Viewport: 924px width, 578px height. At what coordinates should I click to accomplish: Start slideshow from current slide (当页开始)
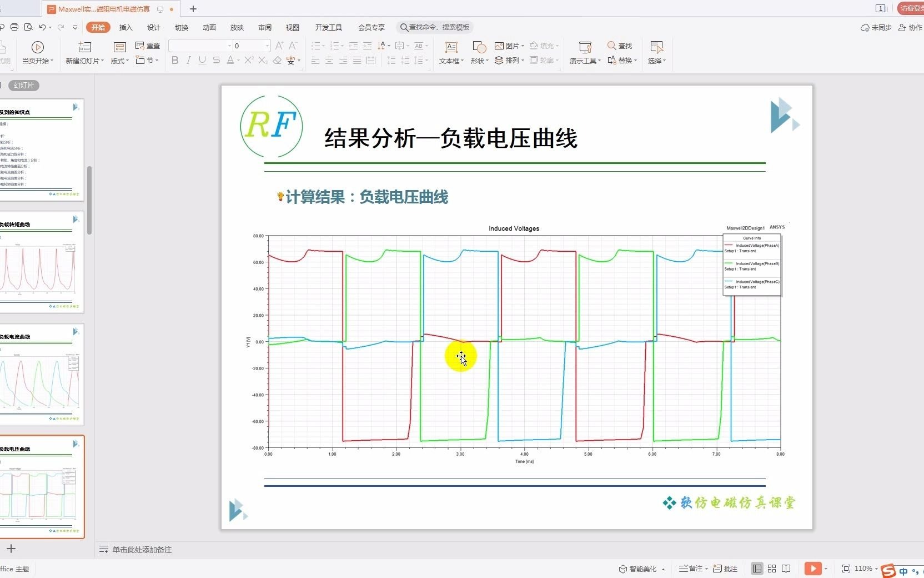tap(38, 53)
